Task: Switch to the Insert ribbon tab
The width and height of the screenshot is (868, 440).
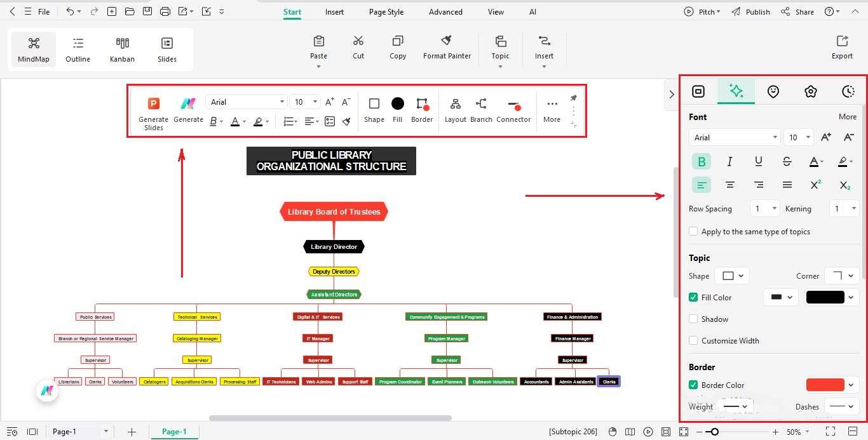Action: 334,11
